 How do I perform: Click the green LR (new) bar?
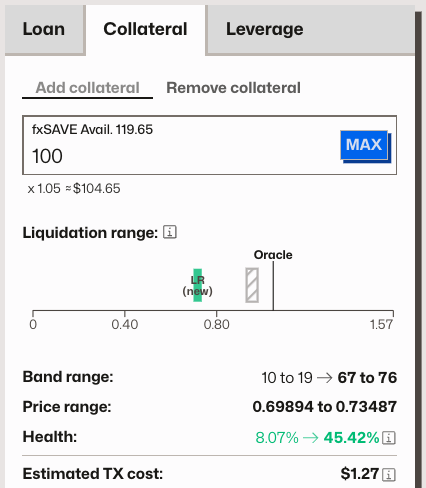coord(198,285)
